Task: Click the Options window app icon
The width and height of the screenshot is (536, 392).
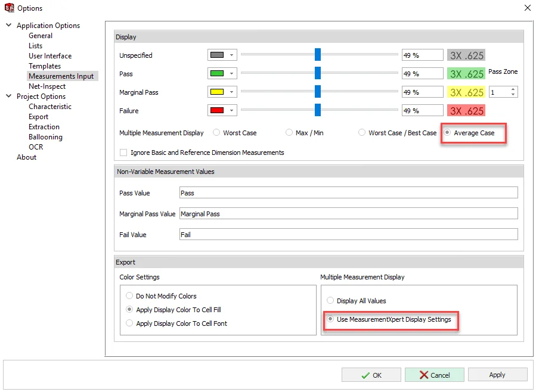Action: [8, 8]
